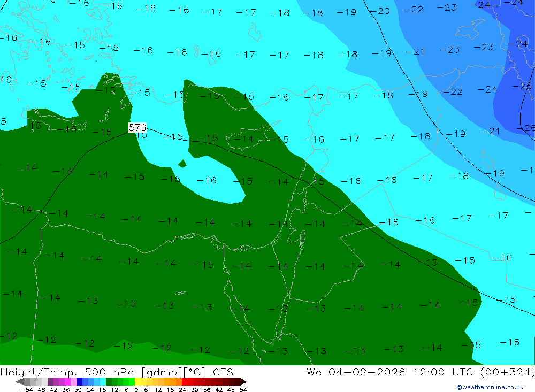Screen dimensions: 535x392
Task: Click the bright red legend swatch above 24
Action: coord(185,382)
